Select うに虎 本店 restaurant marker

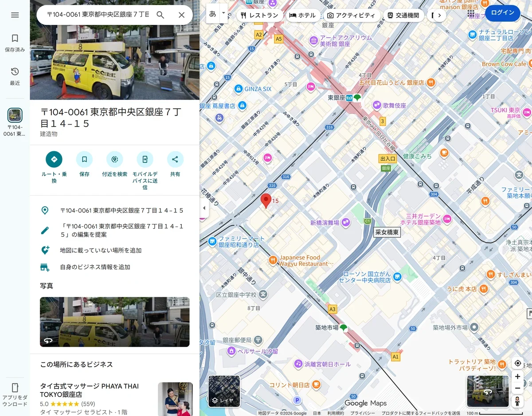point(484,289)
